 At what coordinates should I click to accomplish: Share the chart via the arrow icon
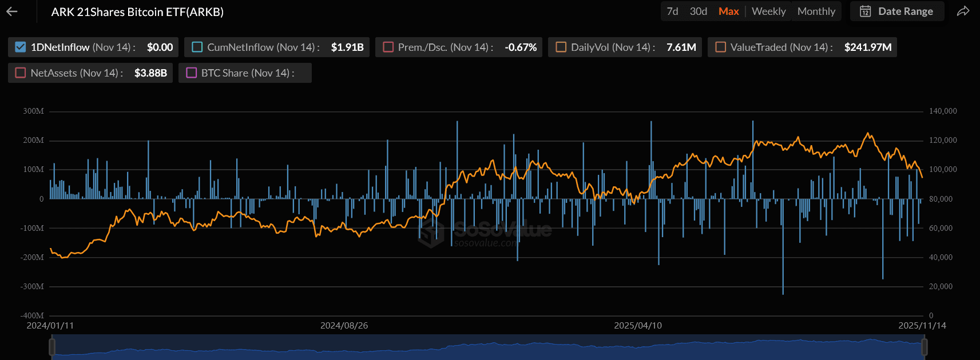click(963, 11)
